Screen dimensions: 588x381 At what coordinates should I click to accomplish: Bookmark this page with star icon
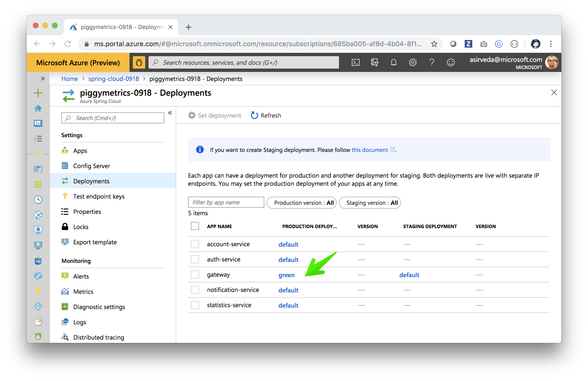click(434, 44)
